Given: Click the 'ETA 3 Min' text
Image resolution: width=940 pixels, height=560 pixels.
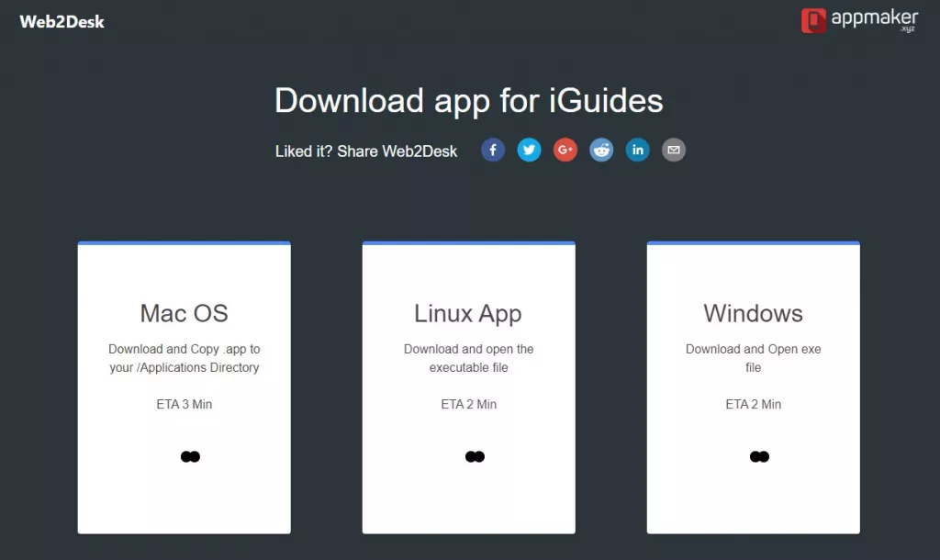Looking at the screenshot, I should click(x=184, y=404).
